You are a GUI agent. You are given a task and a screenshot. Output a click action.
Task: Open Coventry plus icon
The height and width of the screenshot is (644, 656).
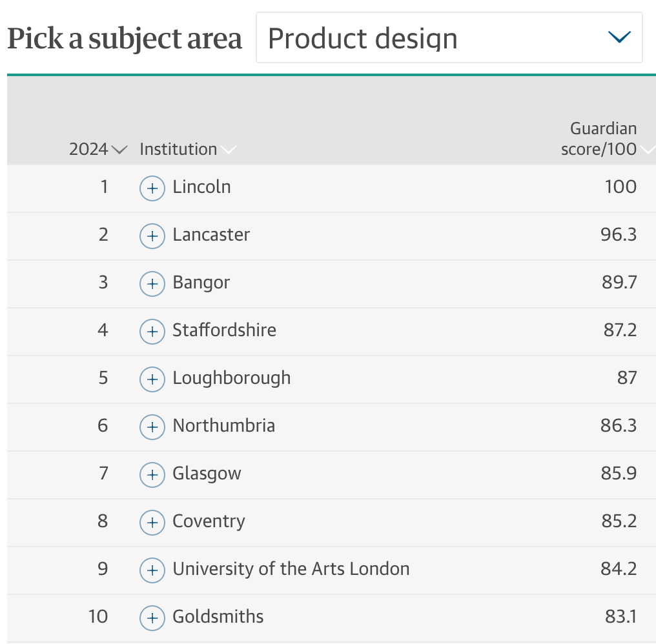pos(152,522)
